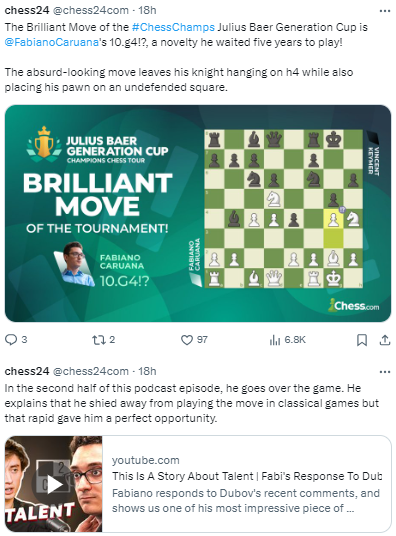396x536 pixels.
Task: Play the YouTube video thumbnail
Action: 54,484
